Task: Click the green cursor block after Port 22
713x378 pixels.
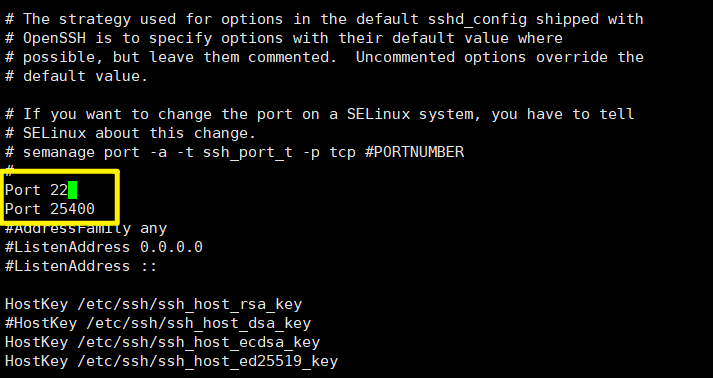Action: [x=72, y=190]
